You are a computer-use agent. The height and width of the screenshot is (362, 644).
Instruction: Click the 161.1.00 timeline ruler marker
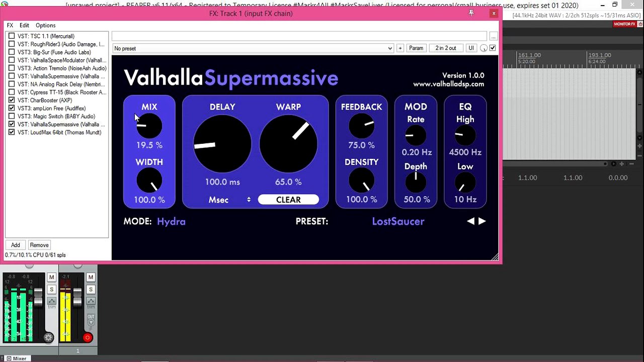(529, 55)
